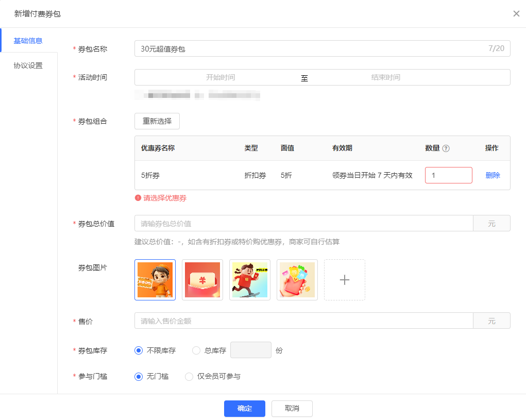Open the 结束时间 date picker

click(385, 77)
